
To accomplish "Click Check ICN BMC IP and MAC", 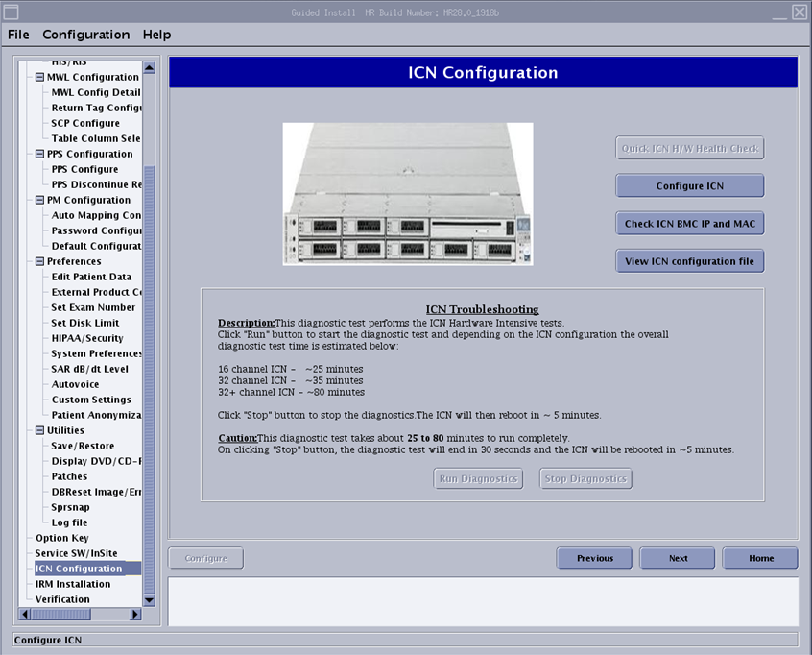I will point(689,224).
